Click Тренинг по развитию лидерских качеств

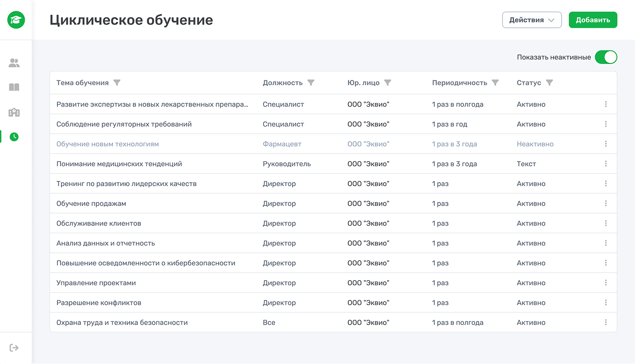pyautogui.click(x=127, y=183)
